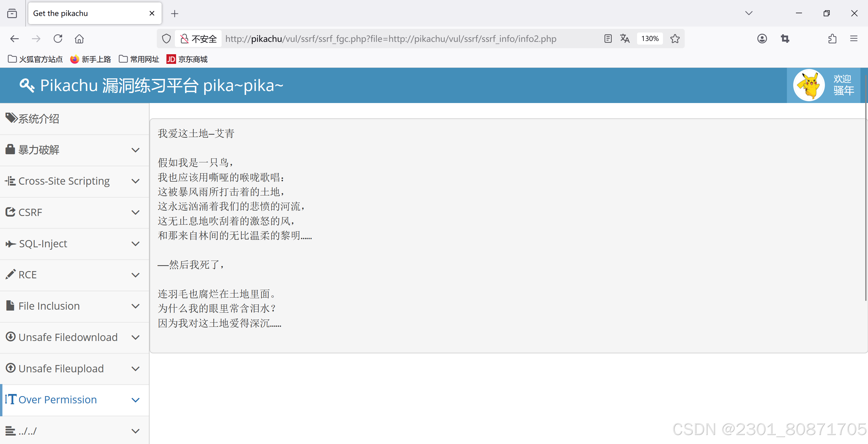Open the Firefox hamburger menu

(x=854, y=39)
